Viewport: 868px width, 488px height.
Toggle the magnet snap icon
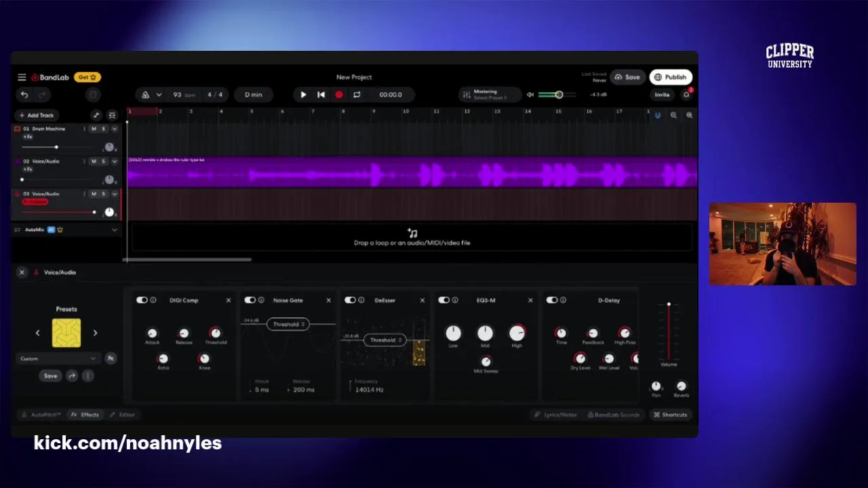tap(657, 115)
